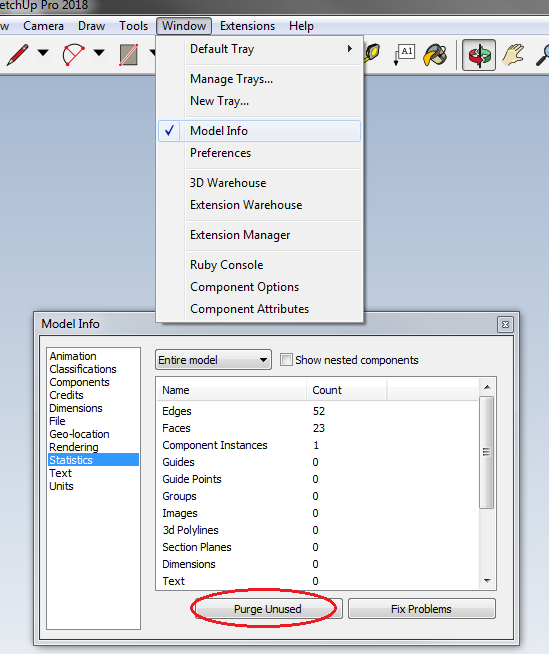Select the Dimensions row in statistics table
The image size is (549, 654).
[x=318, y=564]
